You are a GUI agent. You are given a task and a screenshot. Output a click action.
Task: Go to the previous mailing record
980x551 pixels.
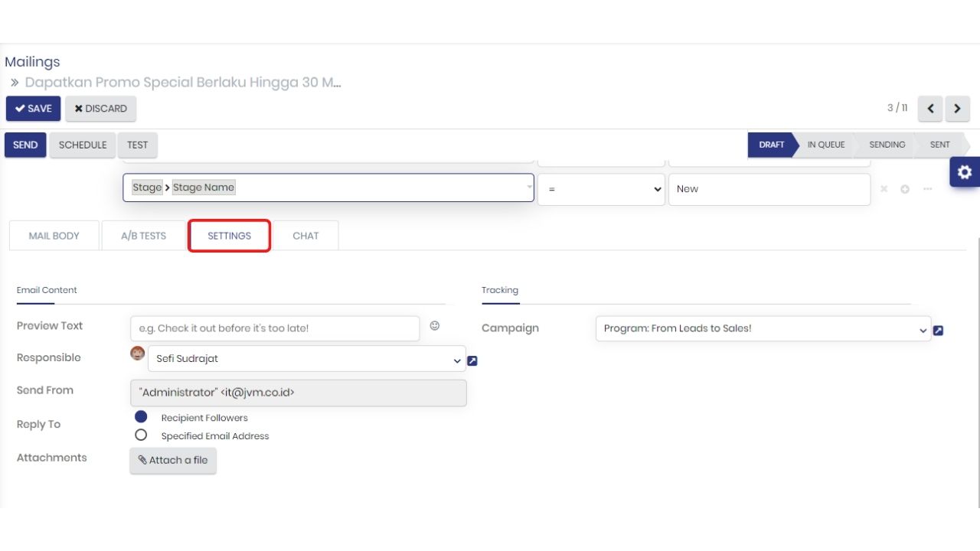[x=930, y=109]
